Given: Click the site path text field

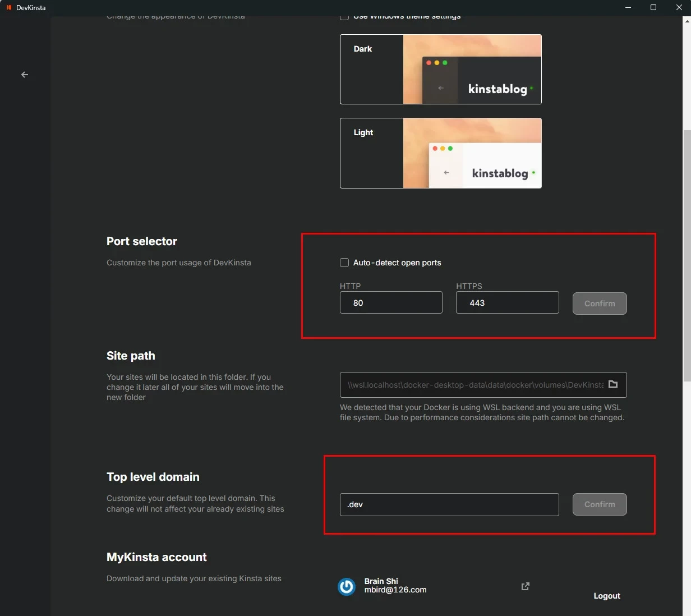Looking at the screenshot, I should [x=475, y=385].
